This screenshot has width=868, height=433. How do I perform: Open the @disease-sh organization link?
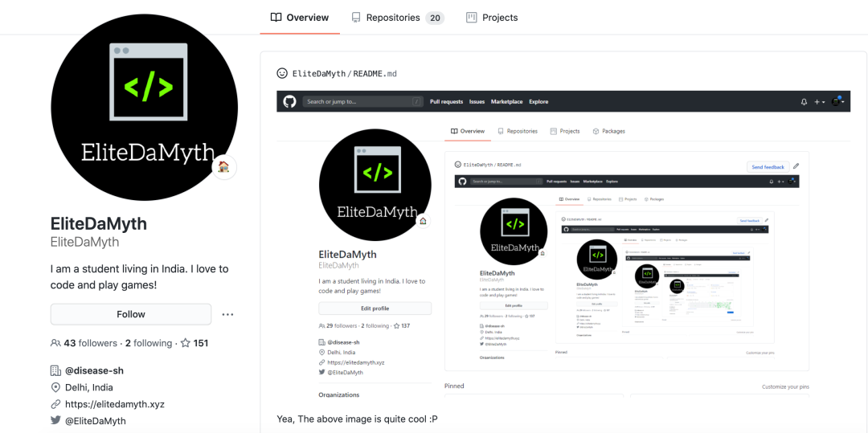click(94, 370)
